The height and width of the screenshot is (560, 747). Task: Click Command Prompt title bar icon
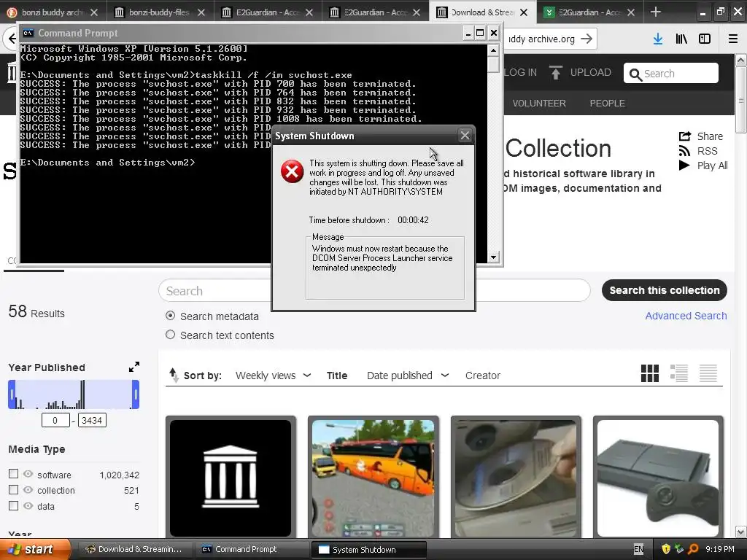pyautogui.click(x=28, y=33)
